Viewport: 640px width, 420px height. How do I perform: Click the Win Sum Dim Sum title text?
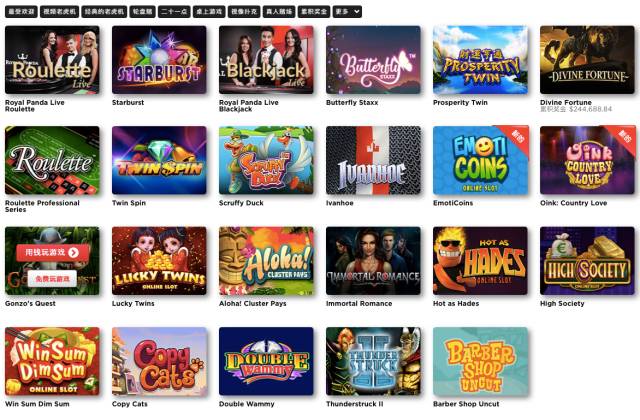37,404
